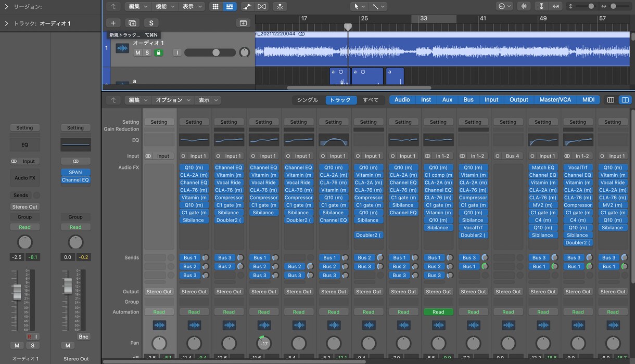The height and width of the screenshot is (364, 635).
Task: Click the pan knob of オーディオ 1 track header
Action: [244, 53]
